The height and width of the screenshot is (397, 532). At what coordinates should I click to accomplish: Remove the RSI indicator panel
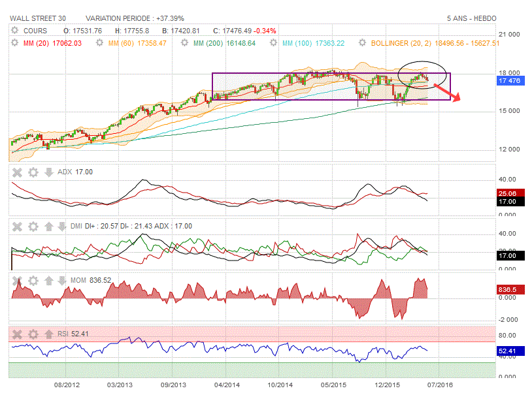coord(17,334)
